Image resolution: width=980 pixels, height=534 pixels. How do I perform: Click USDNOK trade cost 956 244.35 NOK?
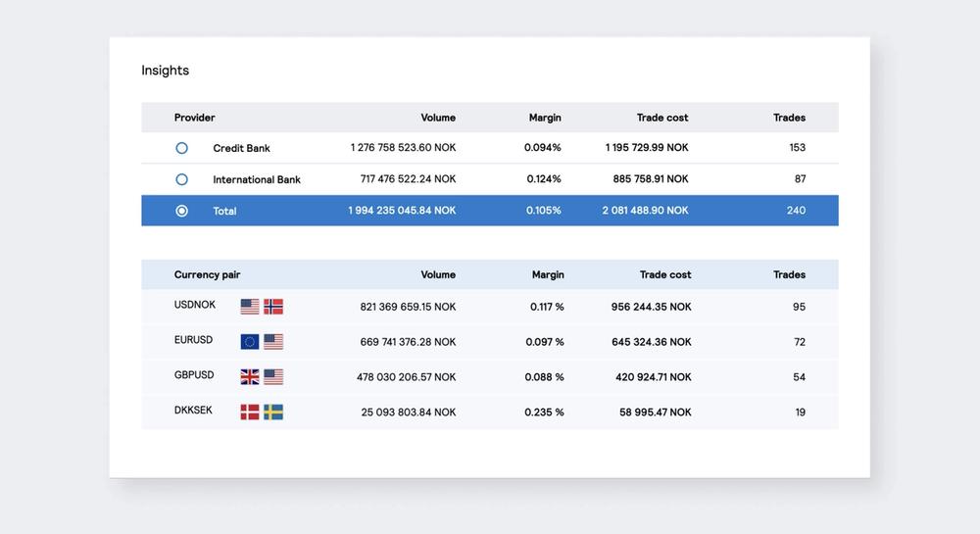click(x=652, y=307)
